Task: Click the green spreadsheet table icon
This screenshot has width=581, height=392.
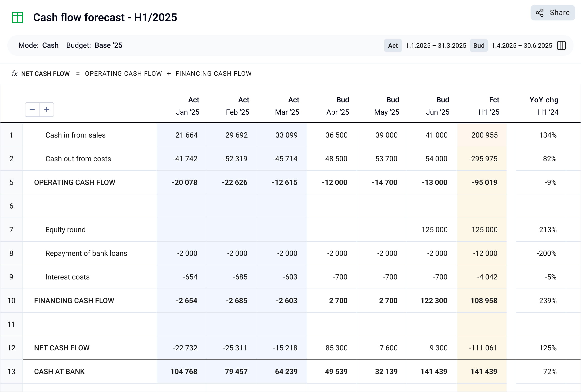Action: tap(18, 18)
